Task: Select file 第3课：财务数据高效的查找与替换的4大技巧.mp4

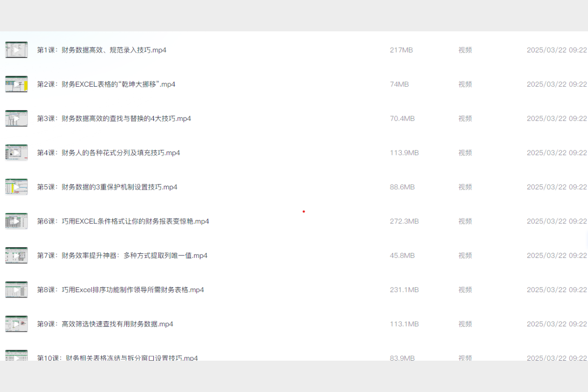Action: pyautogui.click(x=114, y=119)
